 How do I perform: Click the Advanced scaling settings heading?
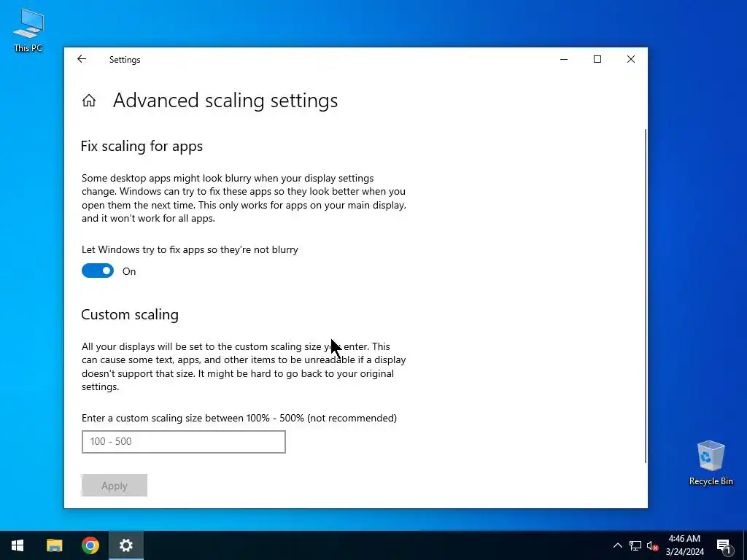(225, 101)
